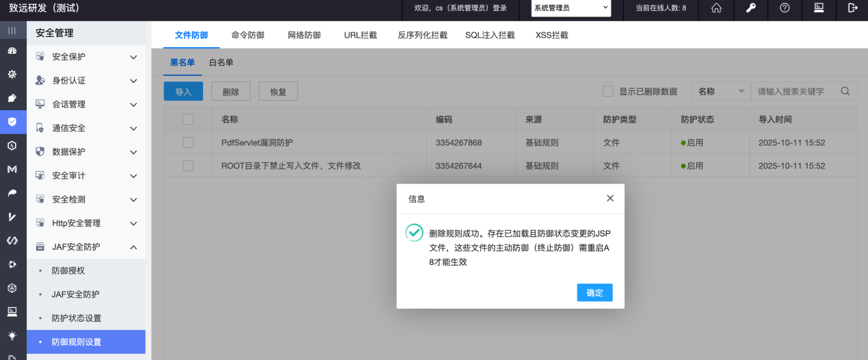Check the PdfServlet漏洞防护 row checkbox
868x360 pixels.
(188, 143)
